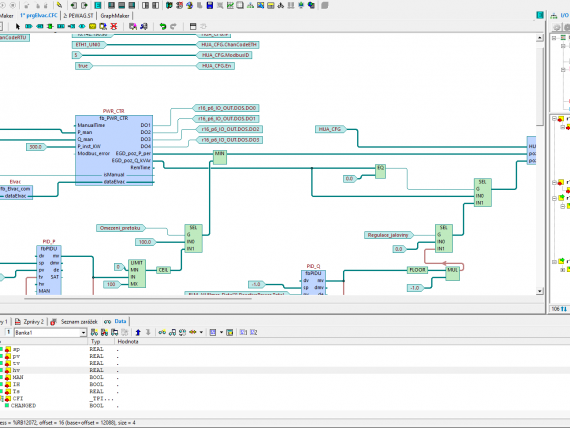Open the Zprávy 2 tab
The height and width of the screenshot is (428, 570).
[29, 321]
